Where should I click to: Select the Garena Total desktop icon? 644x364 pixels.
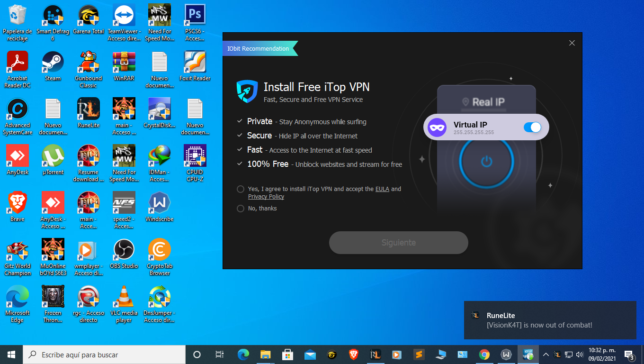[89, 20]
